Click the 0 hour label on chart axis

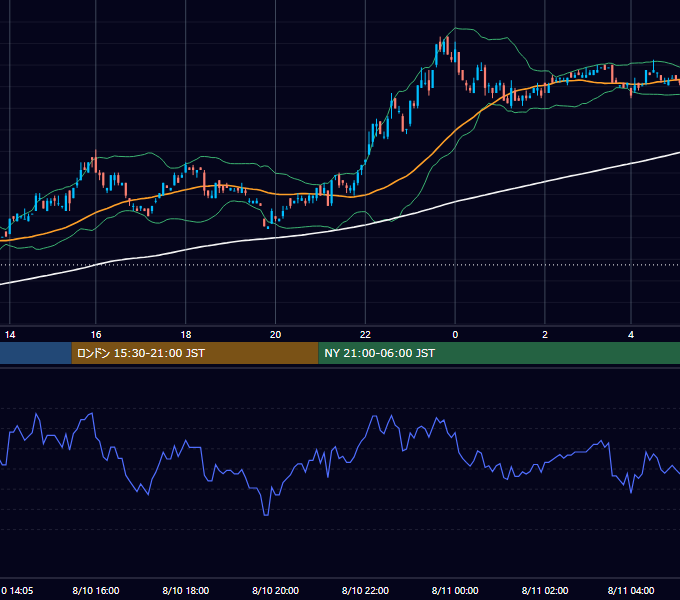click(455, 335)
